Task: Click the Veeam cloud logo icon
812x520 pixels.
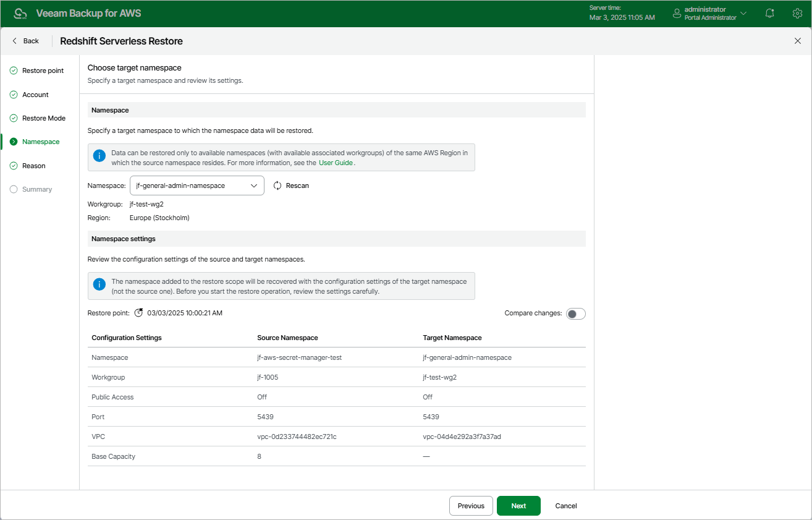Action: (20, 14)
